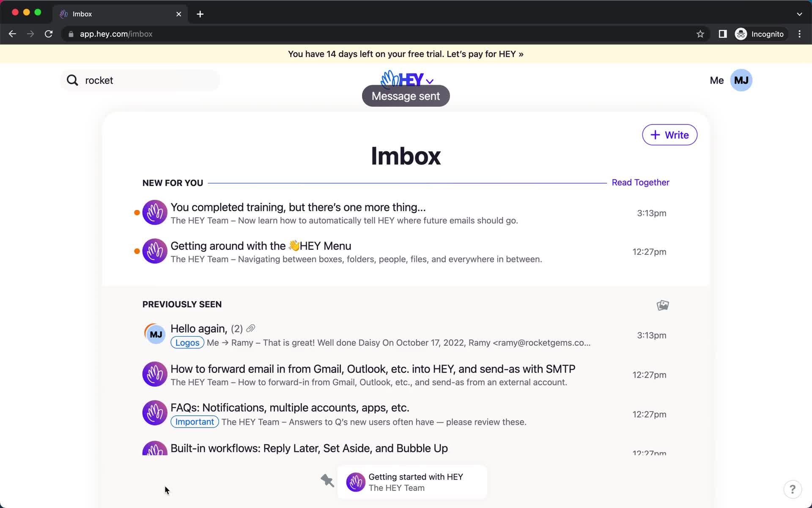The width and height of the screenshot is (812, 508).
Task: Click the Write compose button
Action: click(669, 135)
